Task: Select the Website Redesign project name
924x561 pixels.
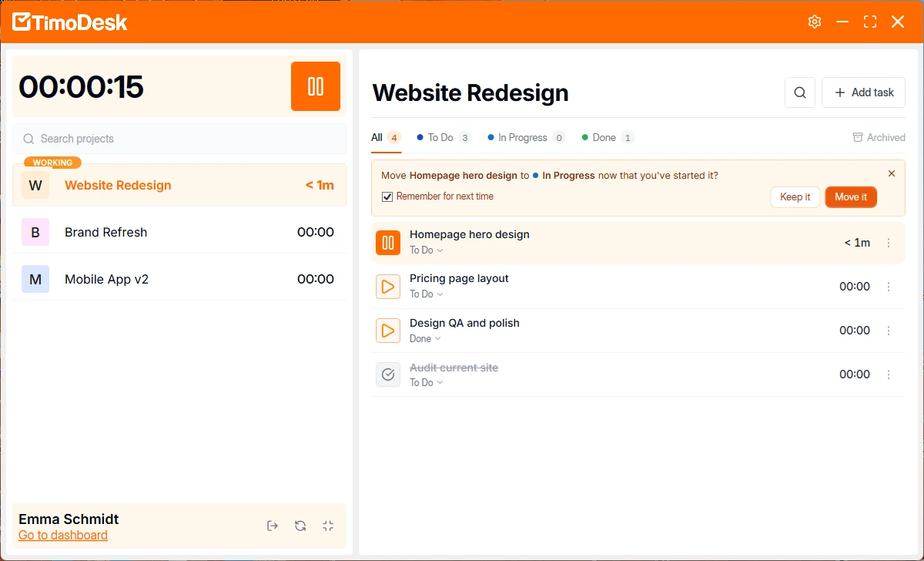Action: tap(118, 185)
